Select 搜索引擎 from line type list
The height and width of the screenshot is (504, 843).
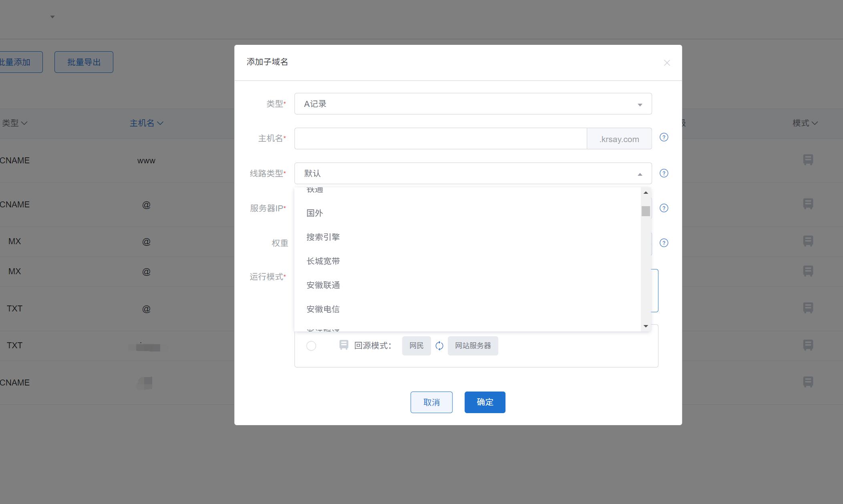tap(467, 237)
